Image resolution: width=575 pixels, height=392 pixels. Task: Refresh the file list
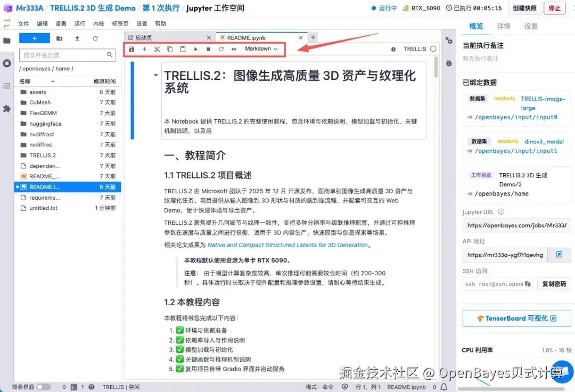(x=95, y=38)
